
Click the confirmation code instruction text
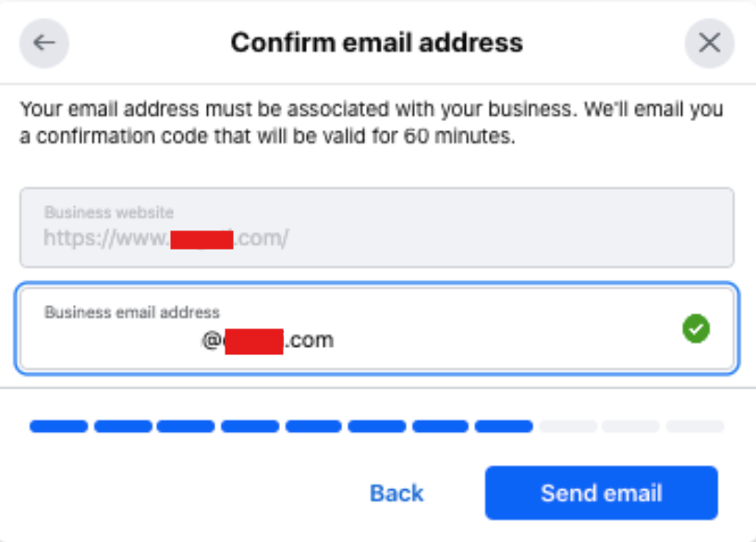pyautogui.click(x=372, y=123)
